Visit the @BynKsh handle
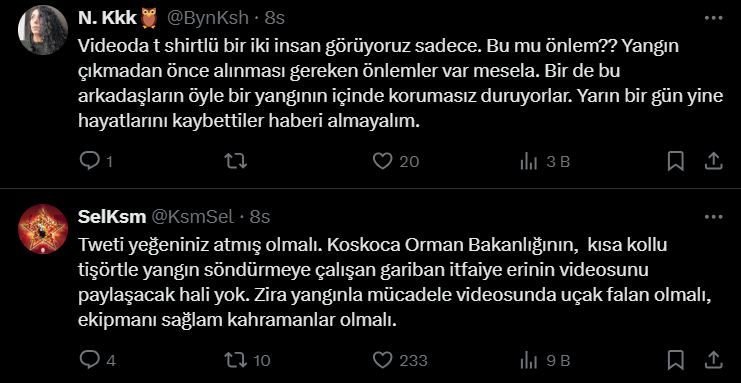The height and width of the screenshot is (383, 741). [x=207, y=18]
